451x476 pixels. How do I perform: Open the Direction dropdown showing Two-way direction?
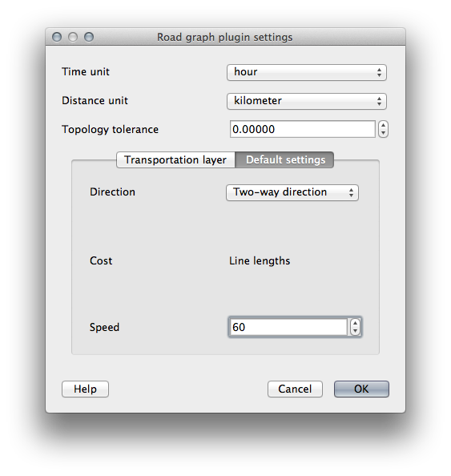tap(292, 192)
